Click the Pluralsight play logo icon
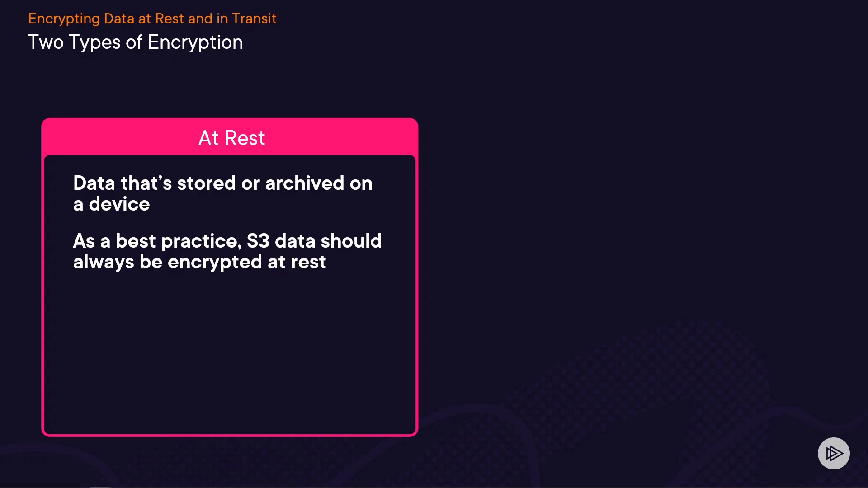 coord(833,453)
